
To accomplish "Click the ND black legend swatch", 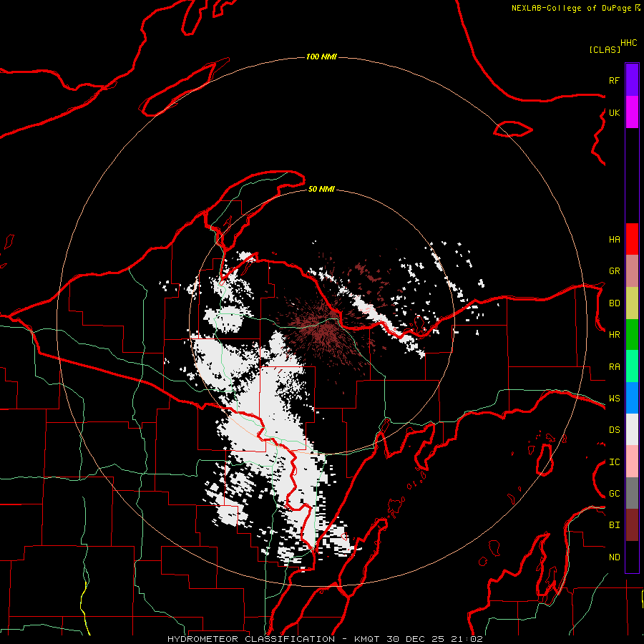I will point(632,557).
